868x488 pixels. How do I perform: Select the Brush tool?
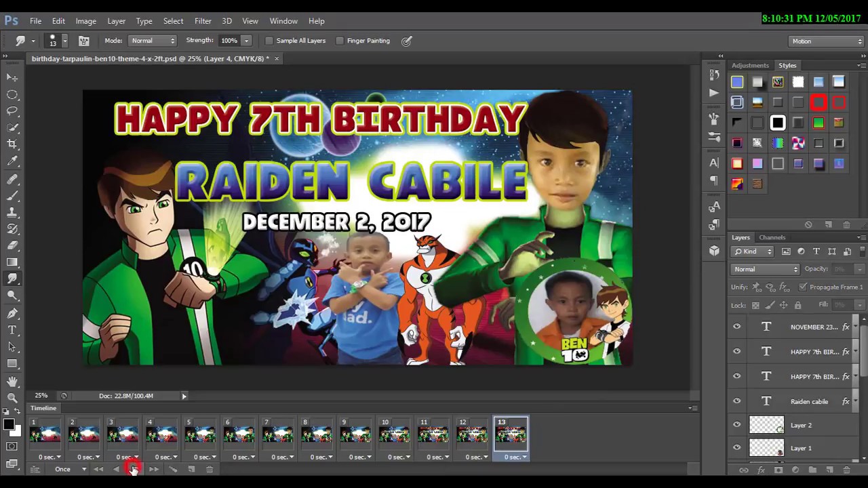point(12,196)
